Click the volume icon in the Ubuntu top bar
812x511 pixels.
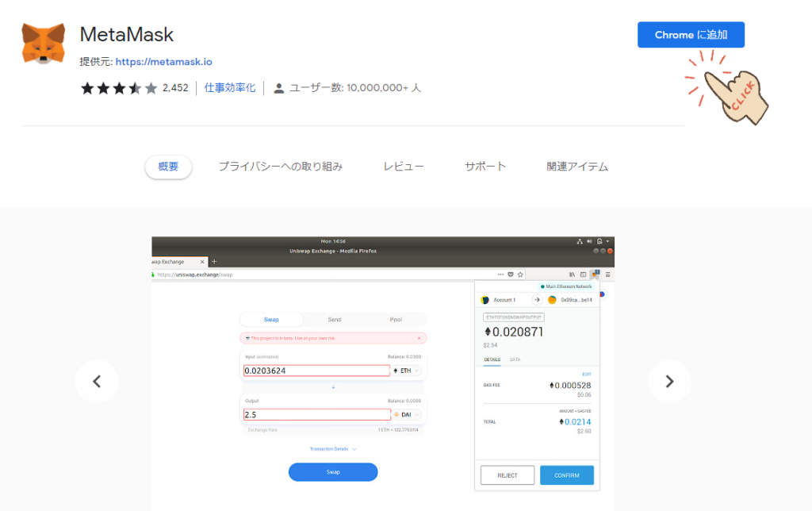589,241
